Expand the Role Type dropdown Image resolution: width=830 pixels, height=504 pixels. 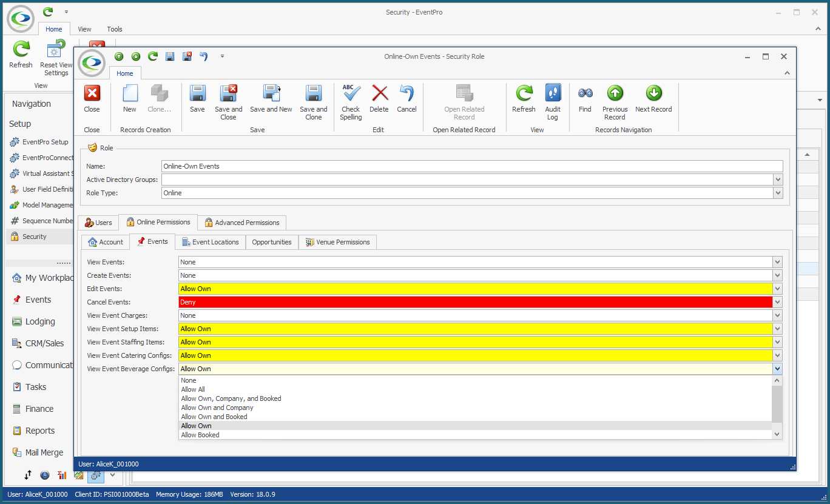point(778,193)
